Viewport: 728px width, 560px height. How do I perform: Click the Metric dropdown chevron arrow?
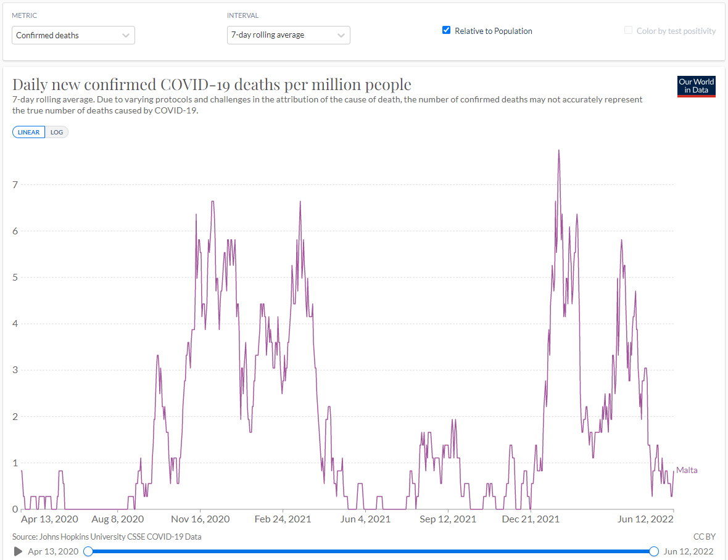click(x=125, y=35)
